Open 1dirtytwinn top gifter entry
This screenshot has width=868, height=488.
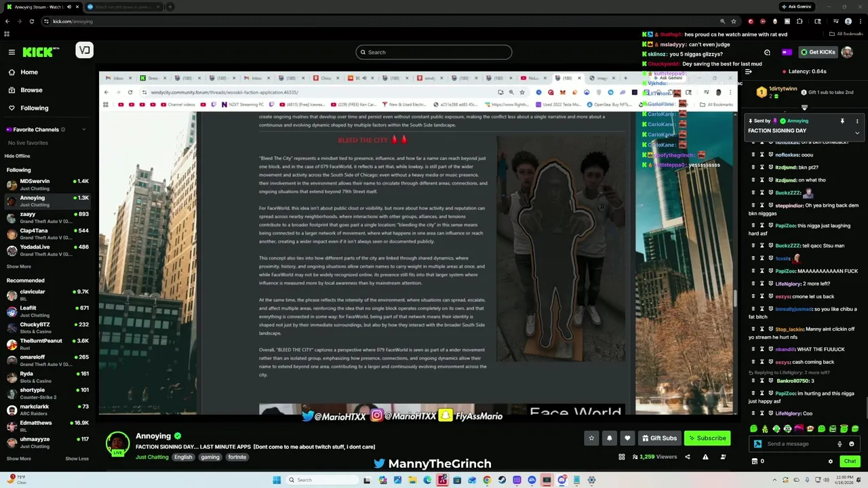point(778,91)
